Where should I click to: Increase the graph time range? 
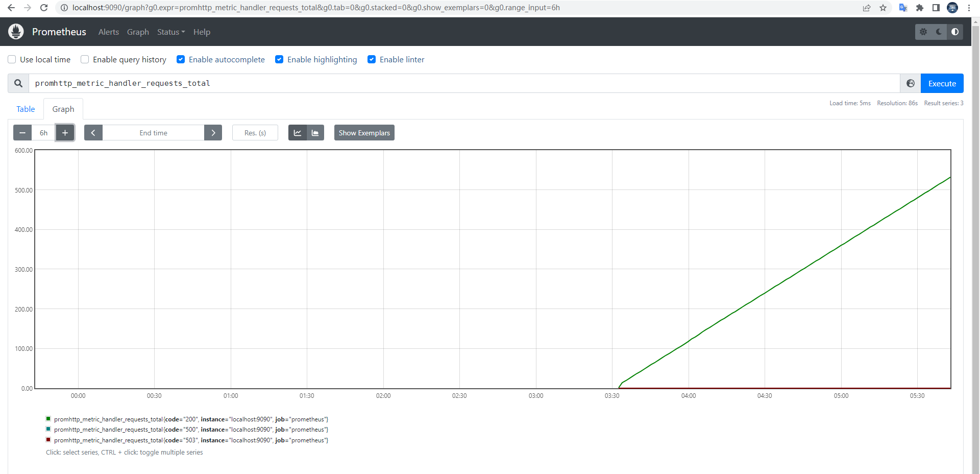pos(65,133)
